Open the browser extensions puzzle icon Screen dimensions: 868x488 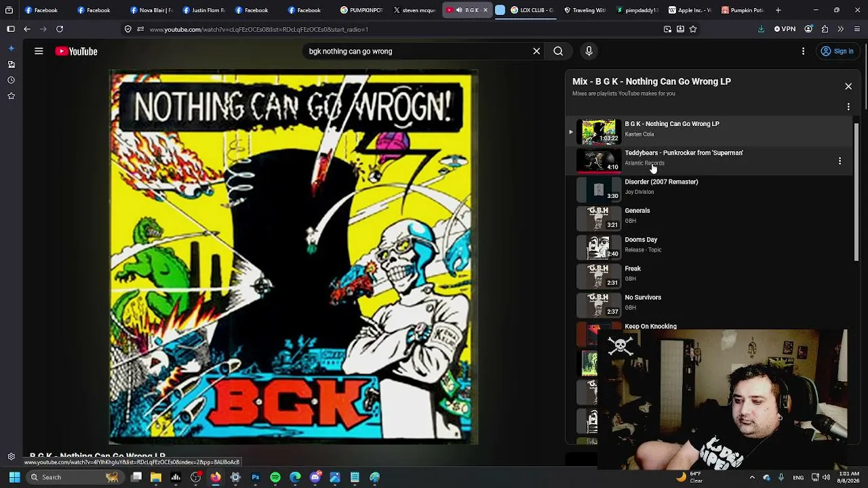click(x=825, y=29)
